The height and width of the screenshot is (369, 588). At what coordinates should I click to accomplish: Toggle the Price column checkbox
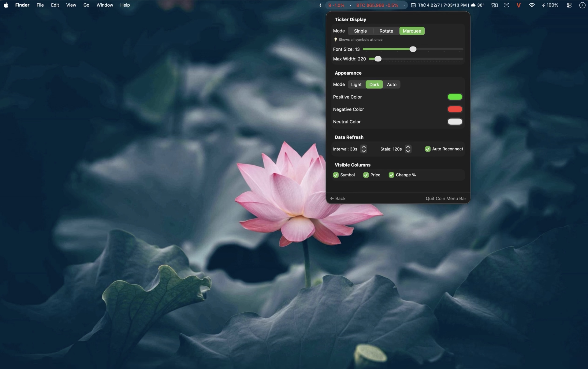366,175
